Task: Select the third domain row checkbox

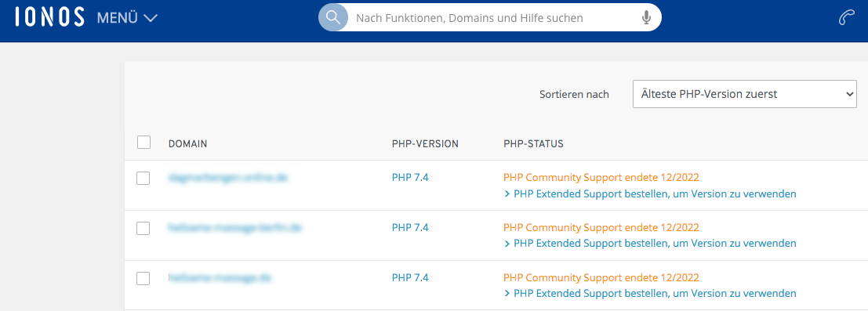Action: (x=143, y=278)
